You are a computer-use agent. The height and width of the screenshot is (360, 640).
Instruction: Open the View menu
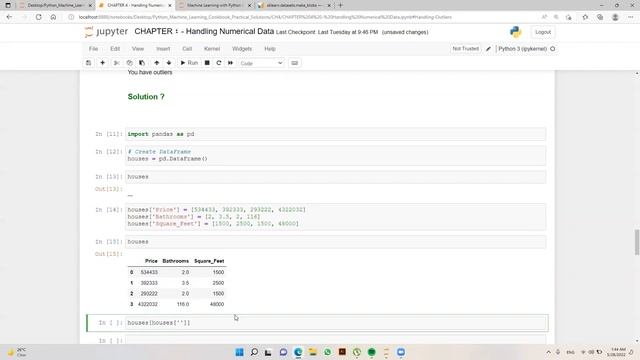[x=138, y=49]
